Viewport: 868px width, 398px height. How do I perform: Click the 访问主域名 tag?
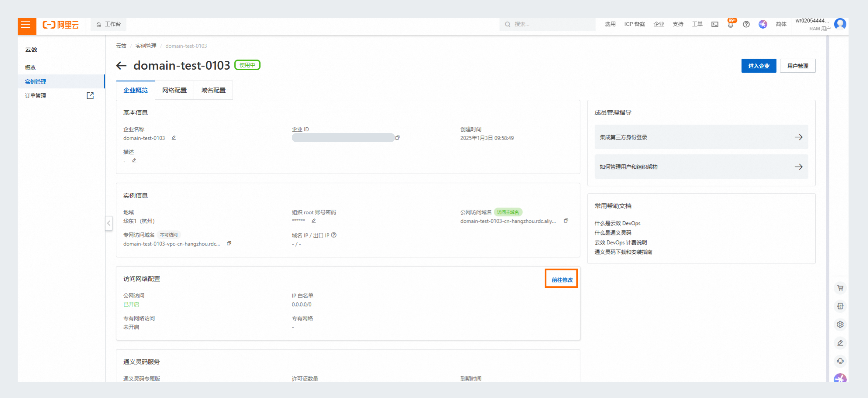tap(508, 212)
